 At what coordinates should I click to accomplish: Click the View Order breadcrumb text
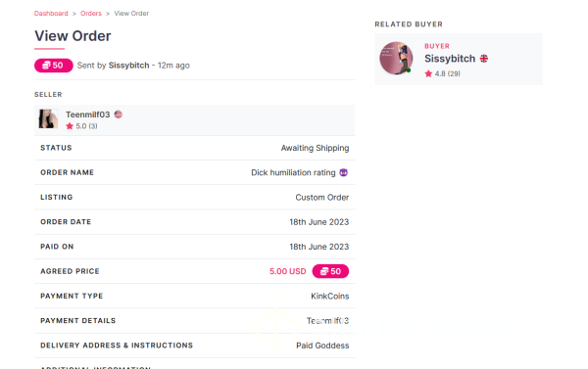[x=131, y=14]
